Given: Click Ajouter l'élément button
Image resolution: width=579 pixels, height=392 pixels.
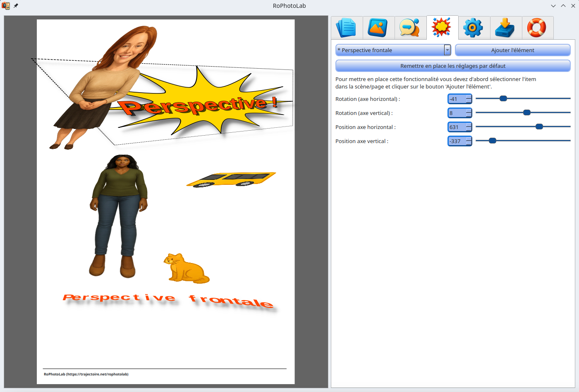Looking at the screenshot, I should [x=512, y=50].
